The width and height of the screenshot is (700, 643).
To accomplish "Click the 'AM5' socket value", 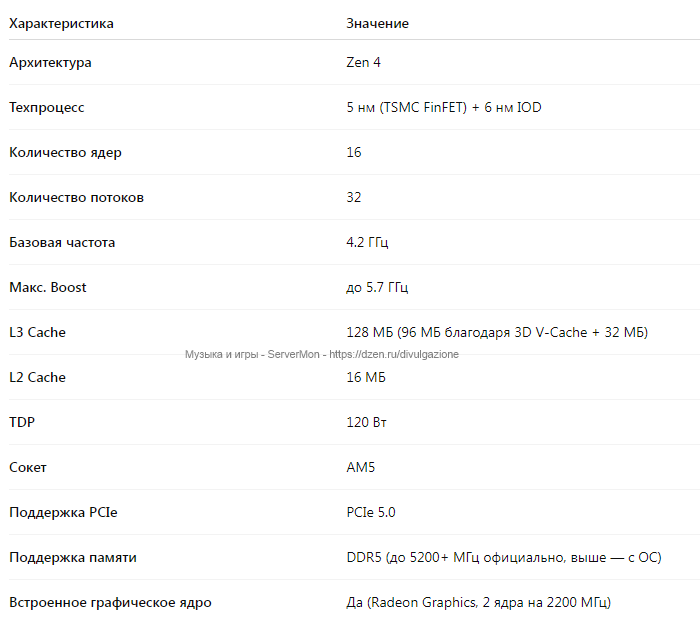I will point(360,468).
